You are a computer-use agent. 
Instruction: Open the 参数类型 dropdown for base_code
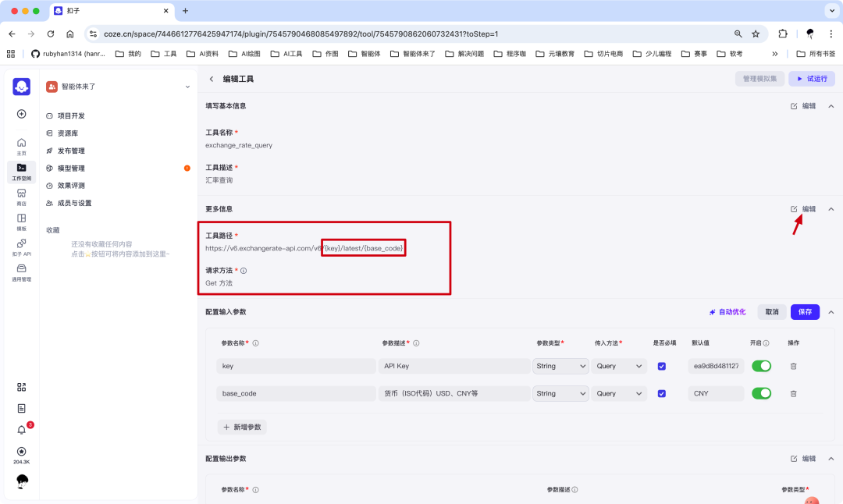[560, 393]
